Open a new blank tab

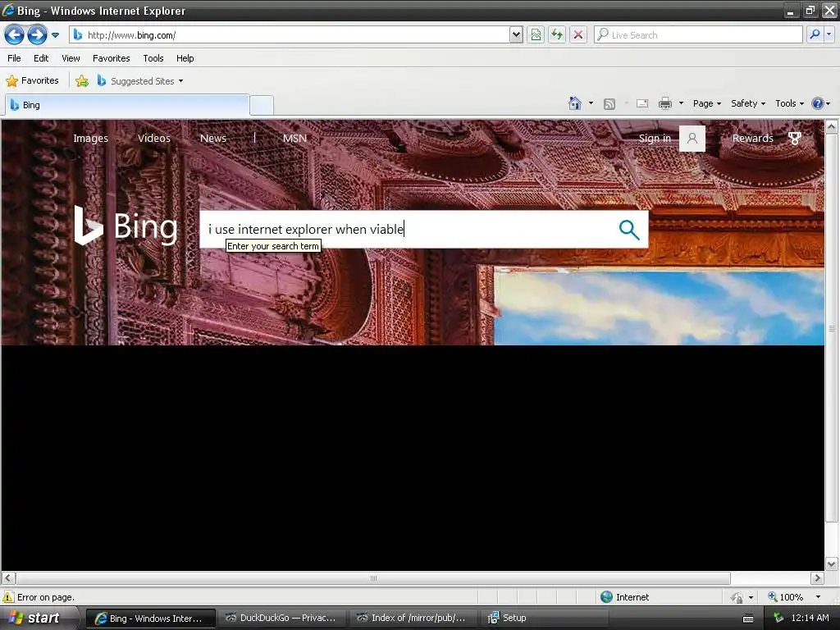tap(262, 105)
